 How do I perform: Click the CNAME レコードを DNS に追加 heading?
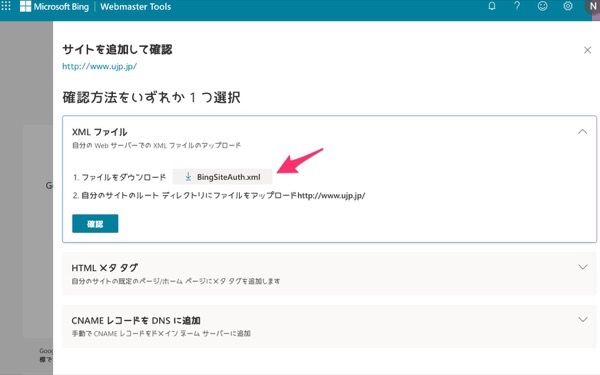pos(136,320)
